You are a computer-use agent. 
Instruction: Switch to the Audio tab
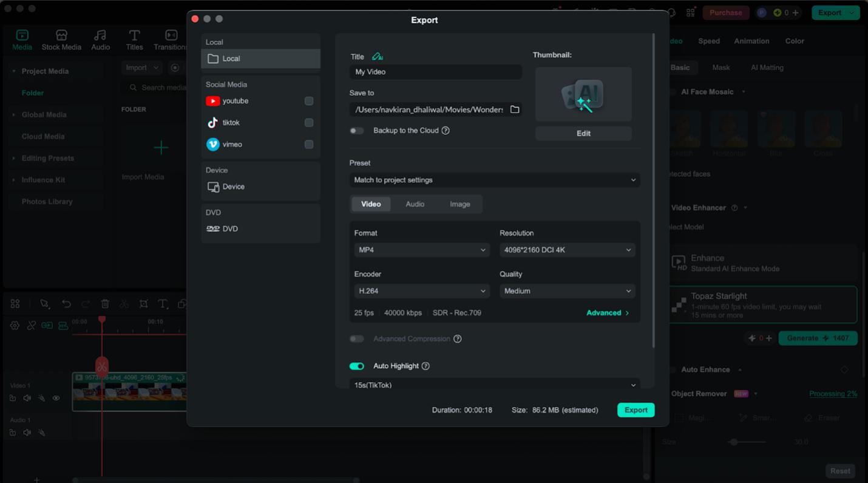(x=415, y=204)
